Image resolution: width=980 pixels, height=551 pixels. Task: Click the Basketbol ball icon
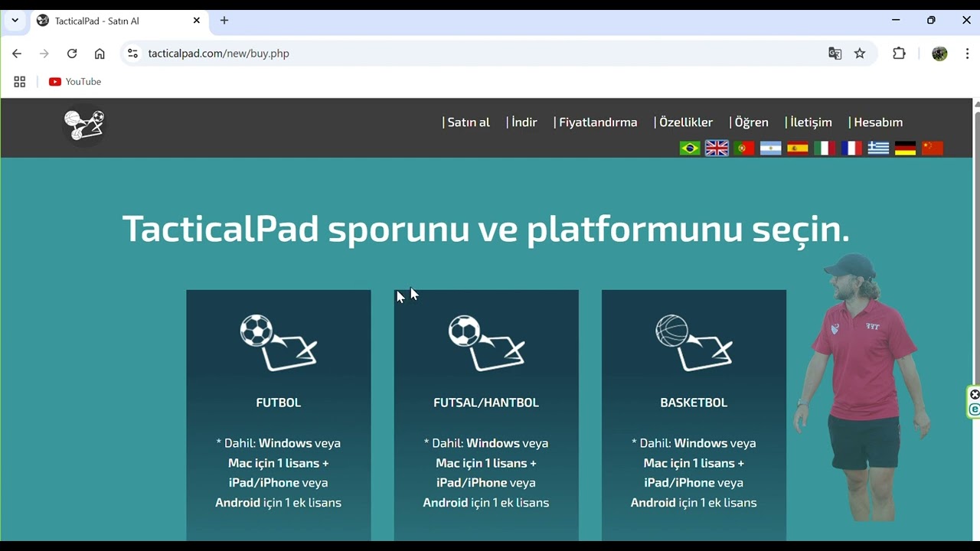pyautogui.click(x=694, y=343)
